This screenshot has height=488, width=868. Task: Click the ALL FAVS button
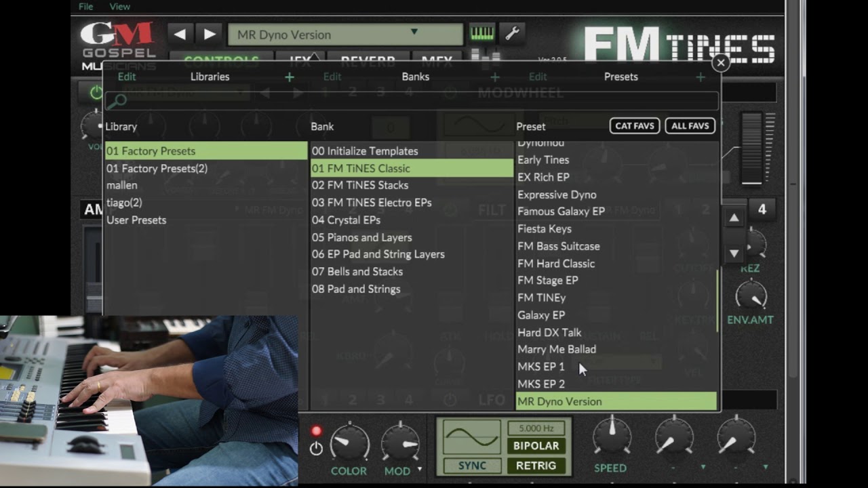690,125
